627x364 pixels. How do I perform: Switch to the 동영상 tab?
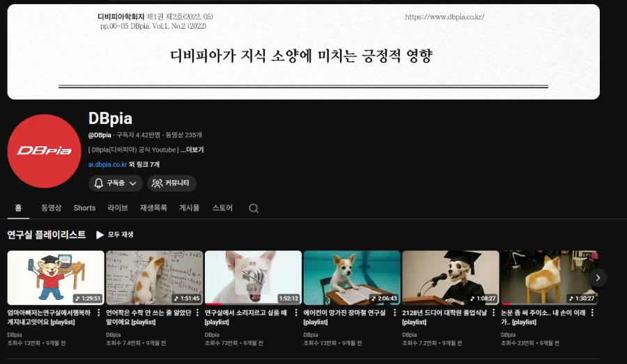click(51, 208)
